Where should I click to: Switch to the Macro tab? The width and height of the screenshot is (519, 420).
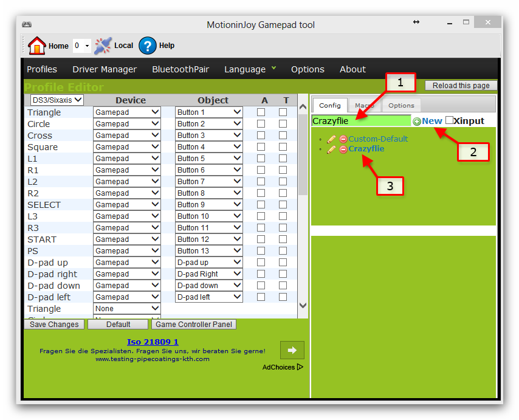(365, 105)
